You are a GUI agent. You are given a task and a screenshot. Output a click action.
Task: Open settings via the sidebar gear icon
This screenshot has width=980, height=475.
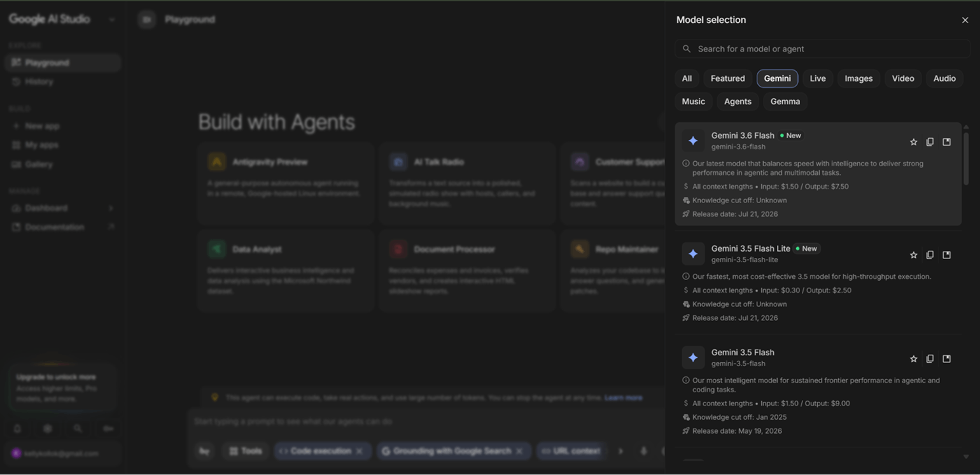[x=48, y=429]
